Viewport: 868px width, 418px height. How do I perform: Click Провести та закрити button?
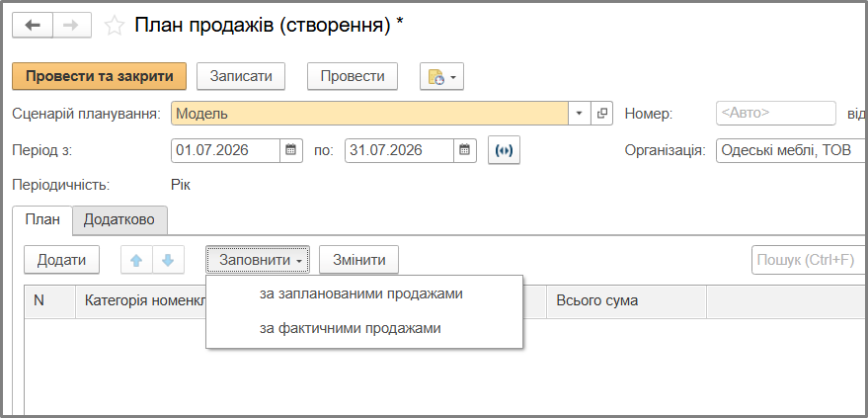[x=99, y=76]
